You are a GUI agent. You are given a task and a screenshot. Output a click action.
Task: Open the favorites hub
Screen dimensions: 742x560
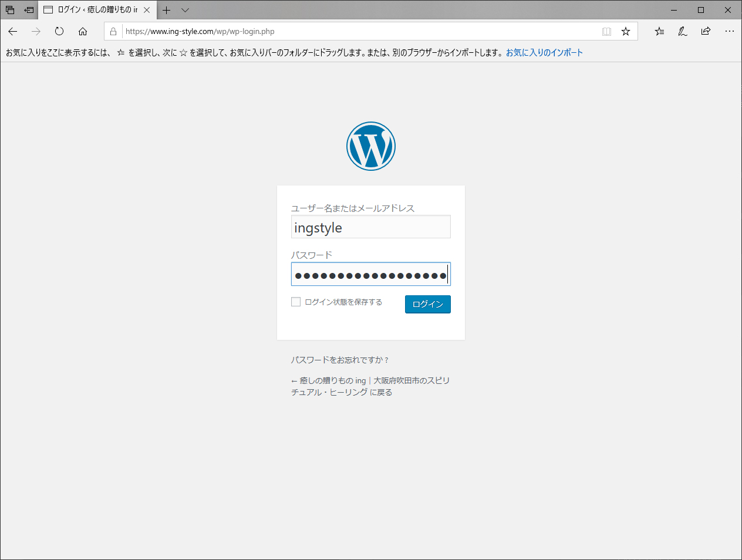pyautogui.click(x=660, y=32)
